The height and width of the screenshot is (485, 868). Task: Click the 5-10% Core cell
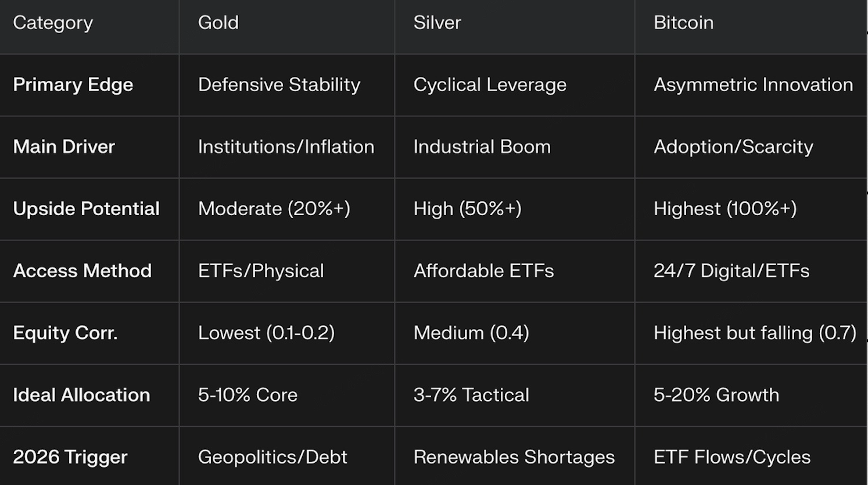point(248,395)
